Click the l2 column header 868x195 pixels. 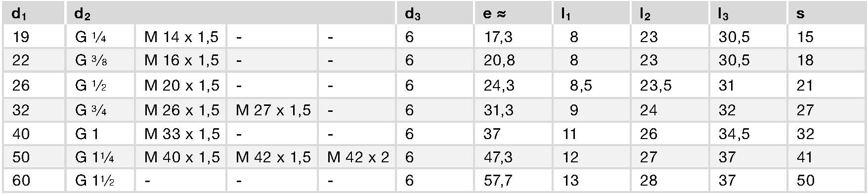tap(670, 13)
